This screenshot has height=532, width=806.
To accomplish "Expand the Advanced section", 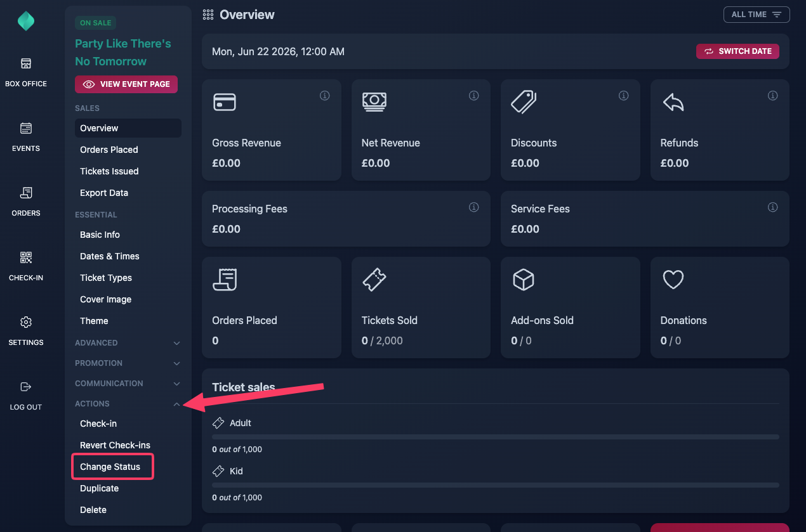I will [128, 343].
